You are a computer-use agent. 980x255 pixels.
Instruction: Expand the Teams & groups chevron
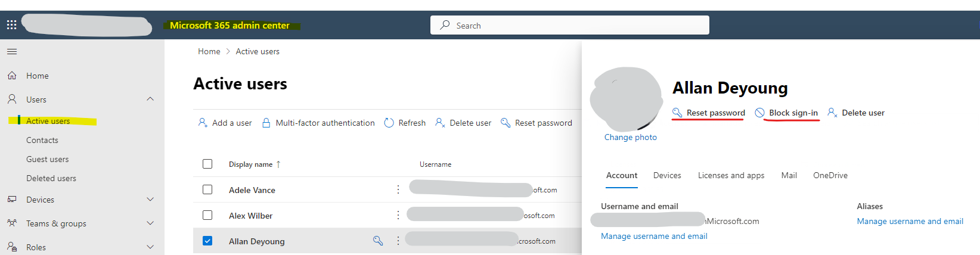[x=150, y=223]
